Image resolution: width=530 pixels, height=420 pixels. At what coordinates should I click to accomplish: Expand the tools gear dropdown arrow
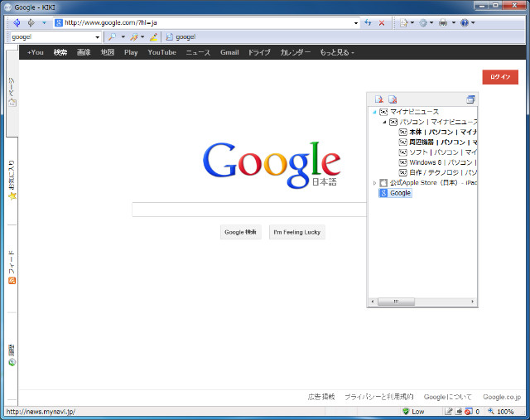click(431, 22)
